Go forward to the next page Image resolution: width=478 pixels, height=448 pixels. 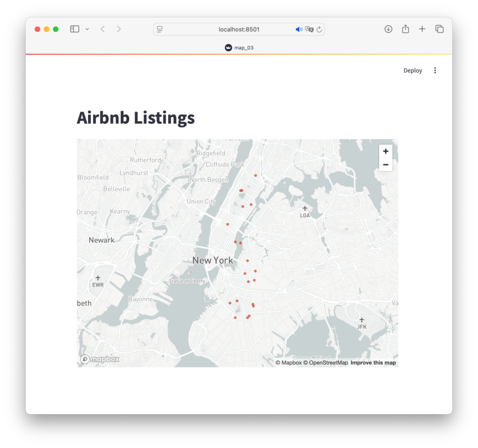coord(119,29)
